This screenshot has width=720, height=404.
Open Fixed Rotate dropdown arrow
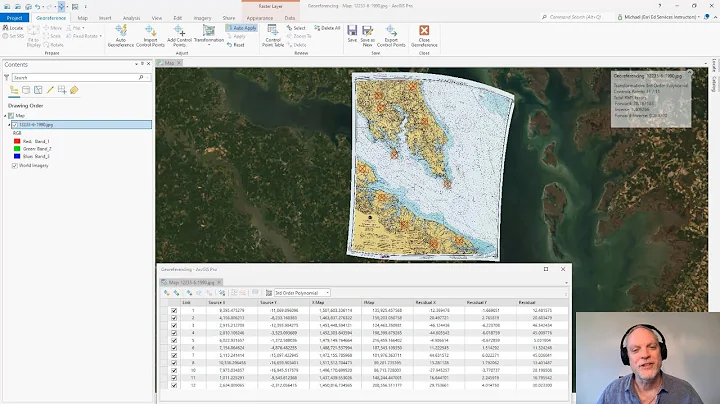coord(101,36)
